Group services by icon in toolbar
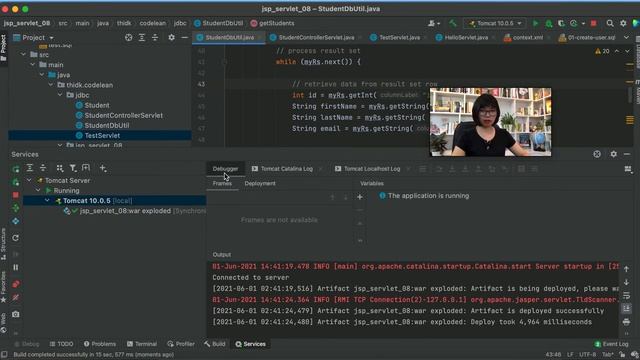 [60, 168]
